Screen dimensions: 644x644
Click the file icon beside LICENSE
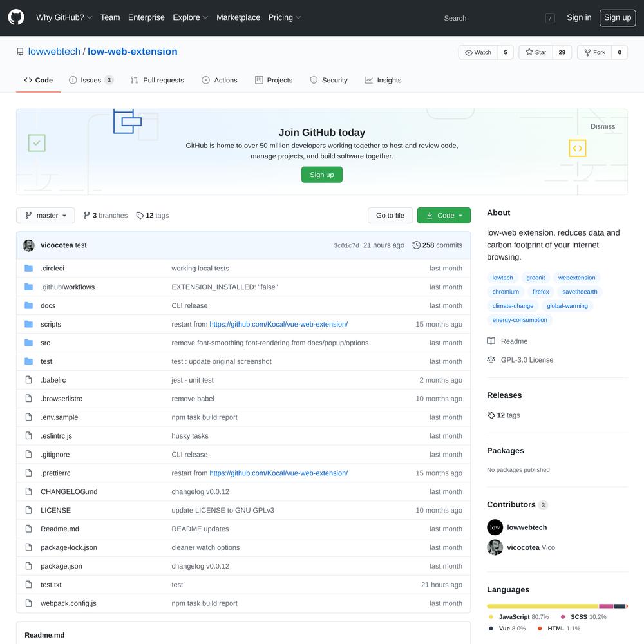[x=29, y=510]
